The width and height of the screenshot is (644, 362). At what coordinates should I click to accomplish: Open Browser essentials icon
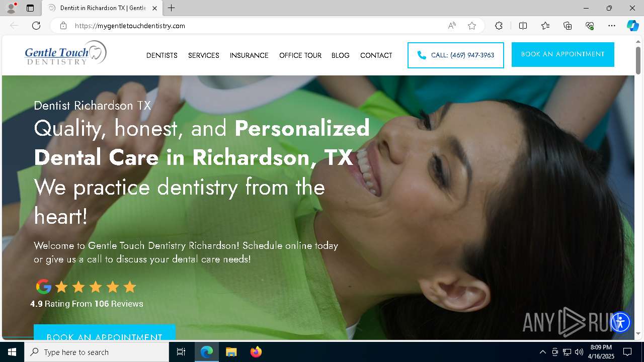click(590, 26)
